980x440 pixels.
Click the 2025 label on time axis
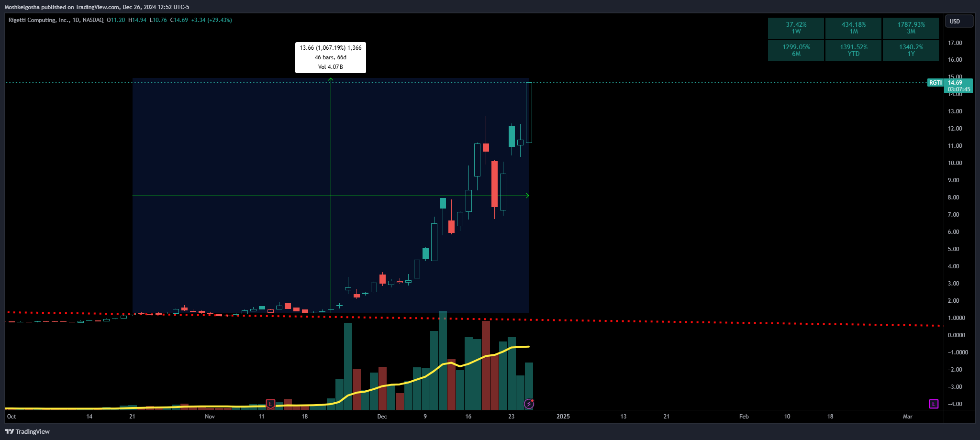(563, 417)
